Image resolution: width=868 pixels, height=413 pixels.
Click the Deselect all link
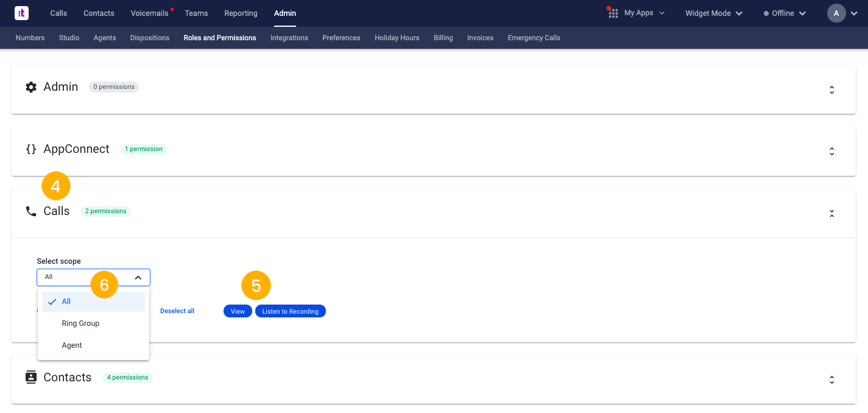(x=177, y=311)
